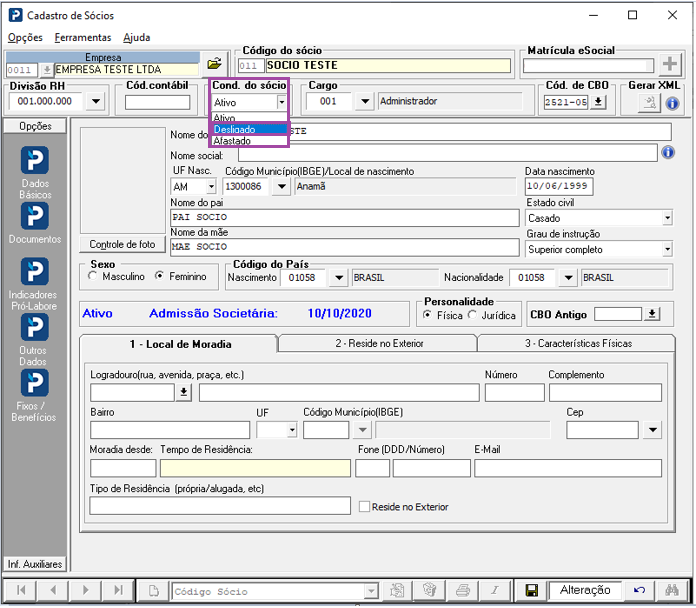Select the Masculino radio button
The width and height of the screenshot is (696, 608).
[93, 276]
